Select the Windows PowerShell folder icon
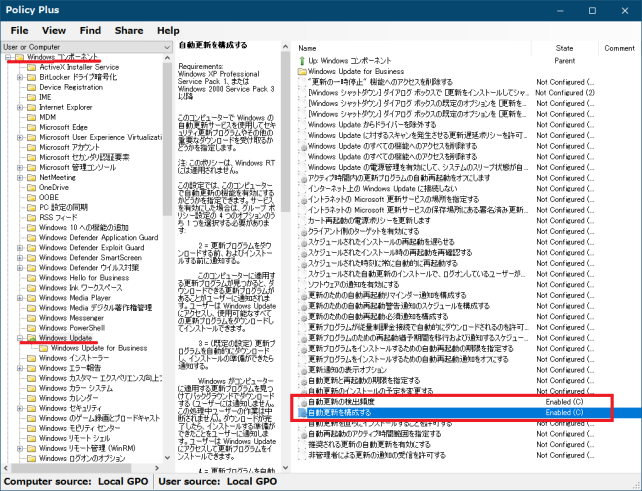 [32, 328]
